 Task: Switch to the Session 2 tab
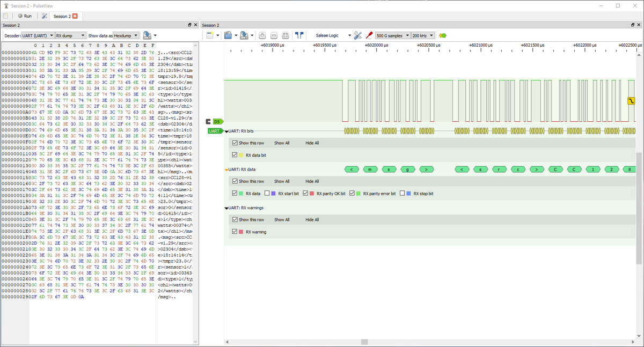(x=62, y=16)
